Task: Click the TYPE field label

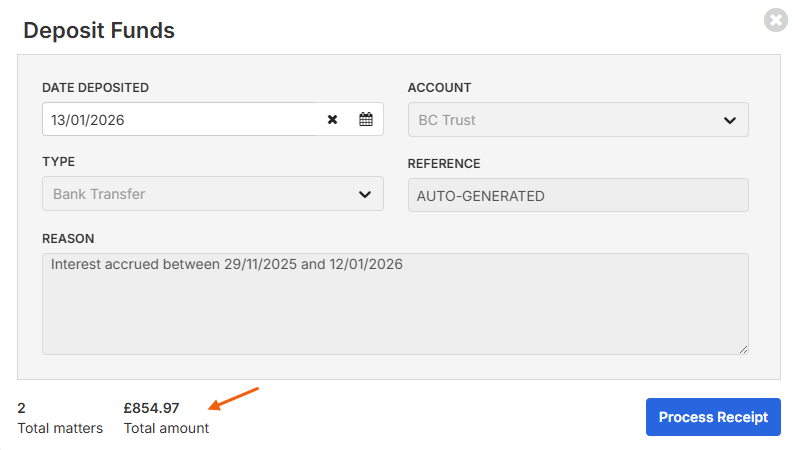Action: (58, 162)
